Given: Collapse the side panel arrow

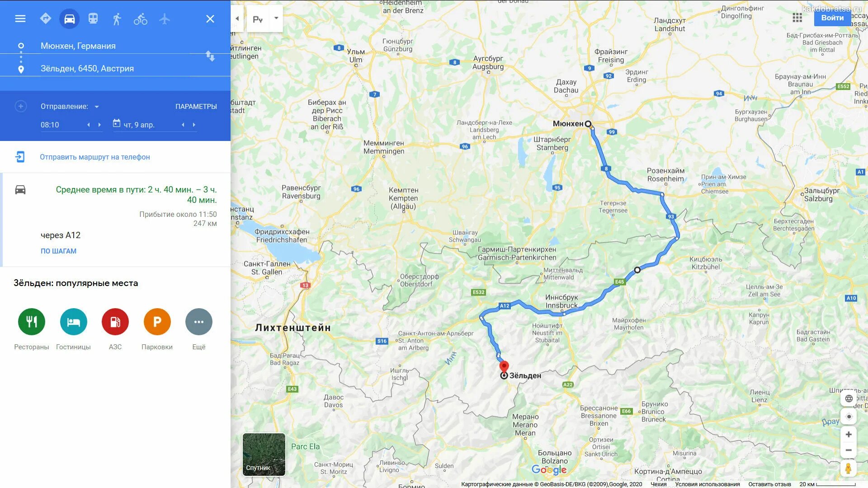Looking at the screenshot, I should click(x=237, y=19).
